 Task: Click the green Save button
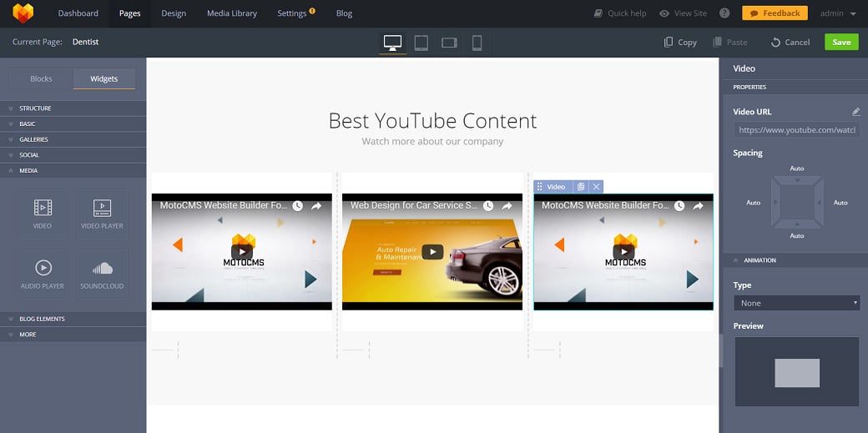[x=841, y=43]
